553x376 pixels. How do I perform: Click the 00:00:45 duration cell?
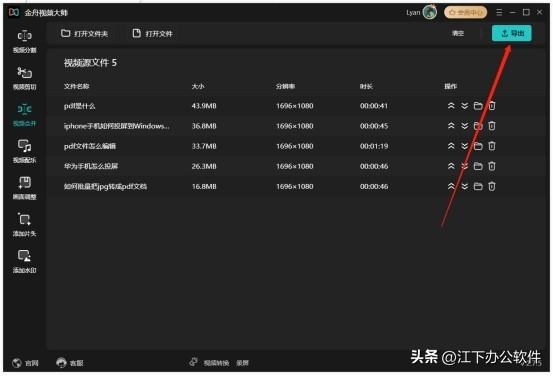(374, 126)
